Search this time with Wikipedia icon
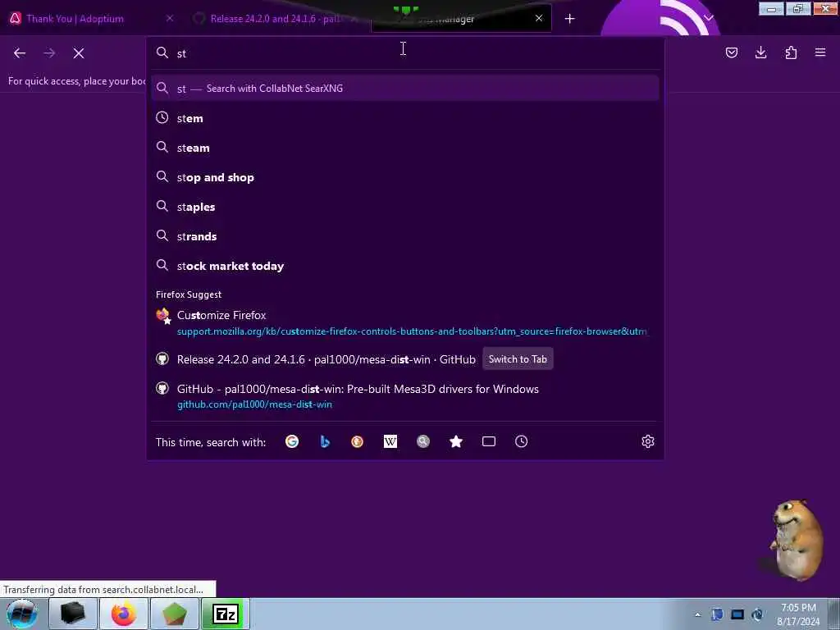Screen dimensions: 840x630 pyautogui.click(x=390, y=441)
